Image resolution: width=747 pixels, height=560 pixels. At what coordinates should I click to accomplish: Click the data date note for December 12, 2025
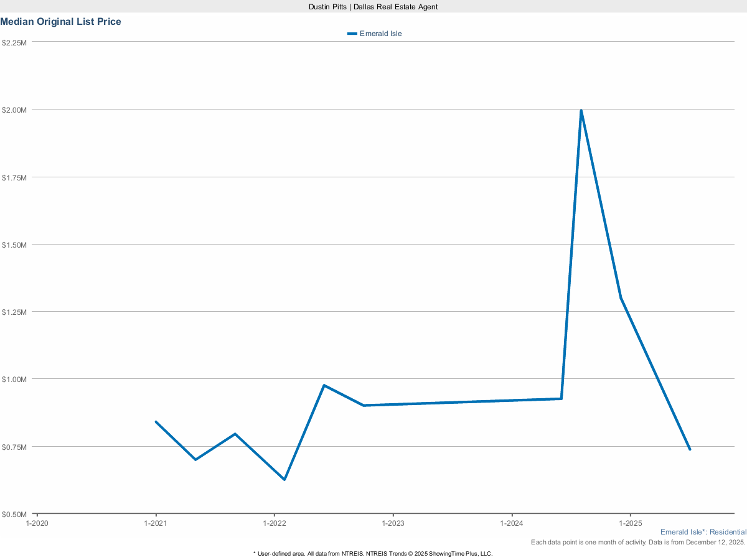638,543
